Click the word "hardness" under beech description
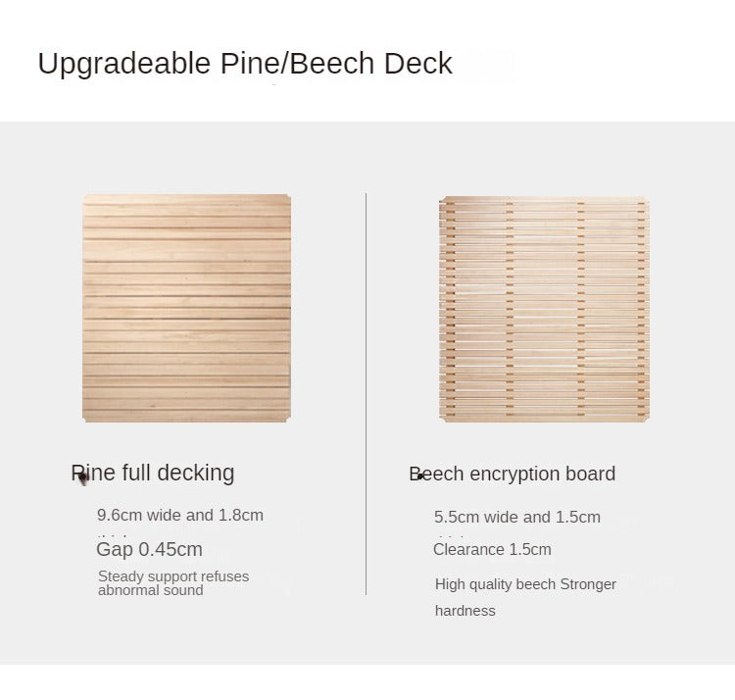The image size is (735, 700). tap(465, 611)
